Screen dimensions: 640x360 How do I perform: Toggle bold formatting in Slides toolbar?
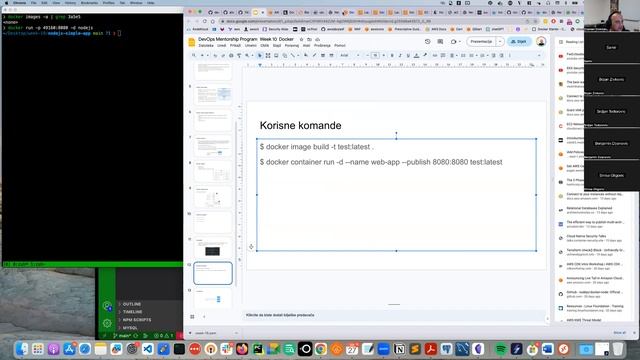[x=392, y=55]
